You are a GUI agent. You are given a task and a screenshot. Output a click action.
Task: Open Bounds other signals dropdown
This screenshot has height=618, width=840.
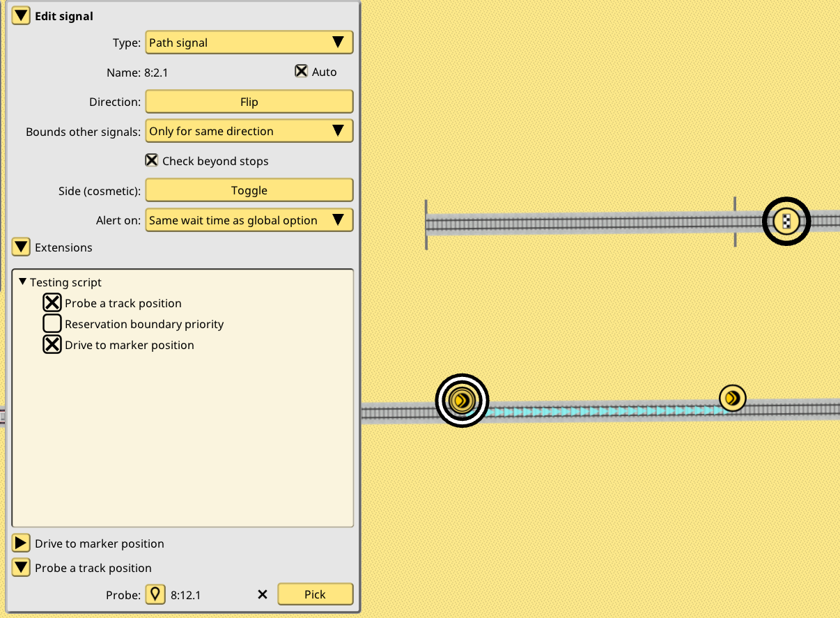(x=249, y=131)
